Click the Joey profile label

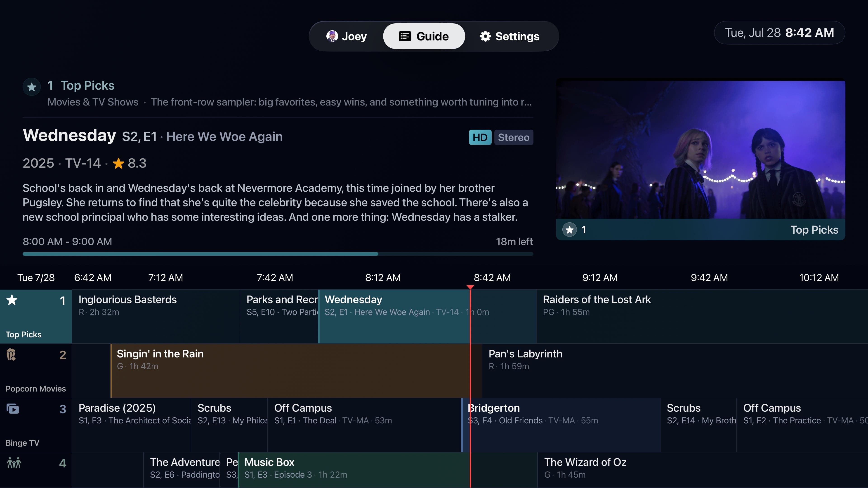point(354,36)
